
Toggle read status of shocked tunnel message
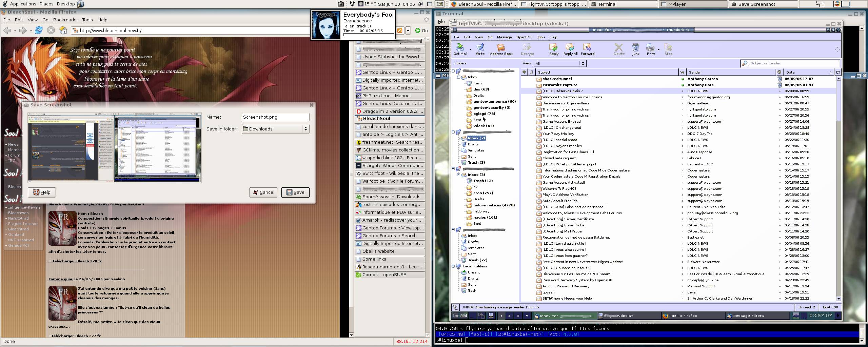(x=683, y=79)
